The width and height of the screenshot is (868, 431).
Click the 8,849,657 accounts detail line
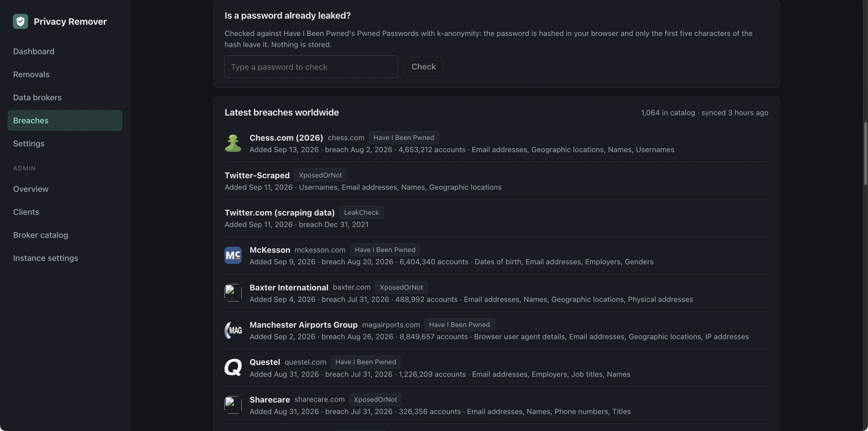(x=499, y=337)
